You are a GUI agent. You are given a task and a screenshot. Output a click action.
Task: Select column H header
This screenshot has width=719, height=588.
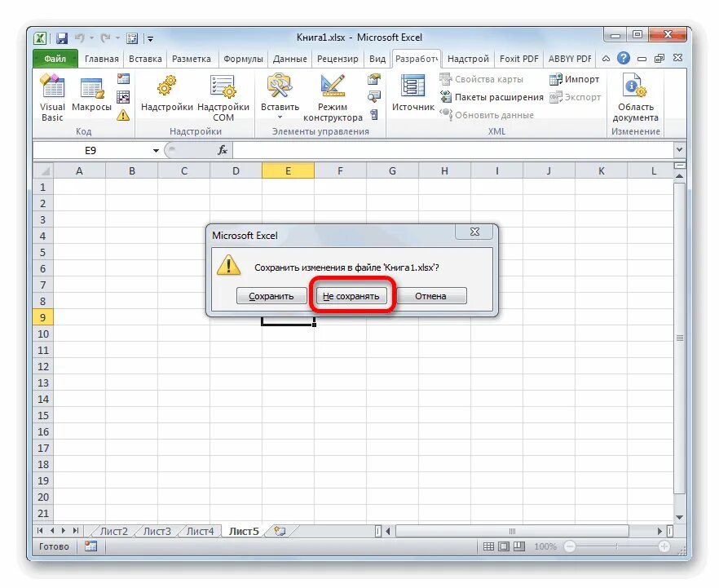444,171
